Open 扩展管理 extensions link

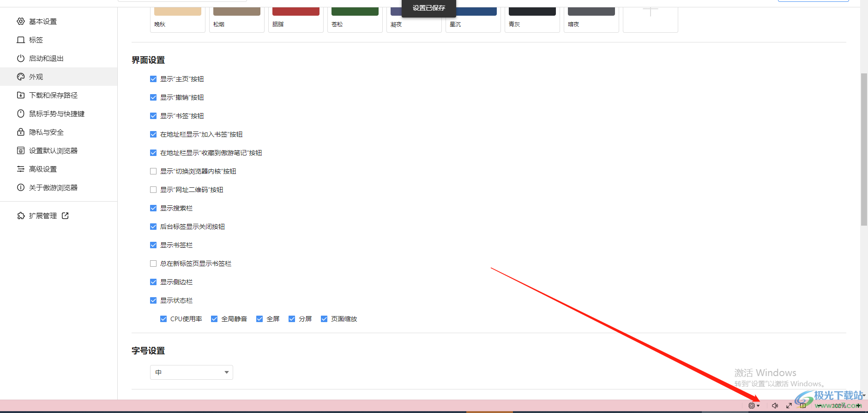[x=43, y=215]
